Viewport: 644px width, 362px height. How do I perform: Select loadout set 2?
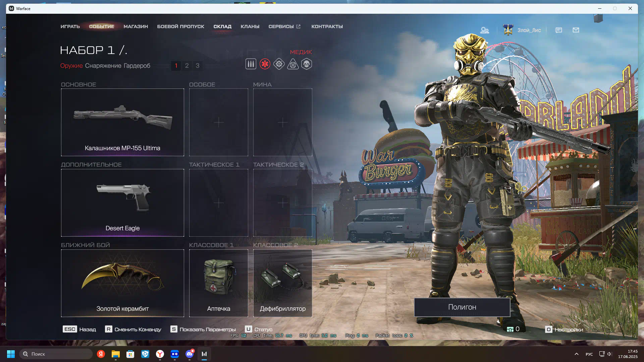point(187,66)
